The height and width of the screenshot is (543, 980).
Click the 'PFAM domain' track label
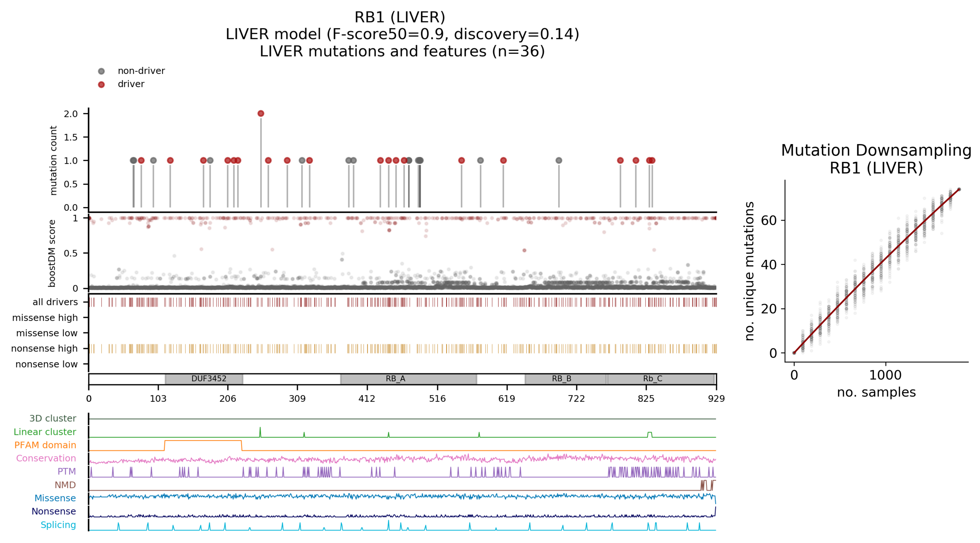tap(45, 445)
